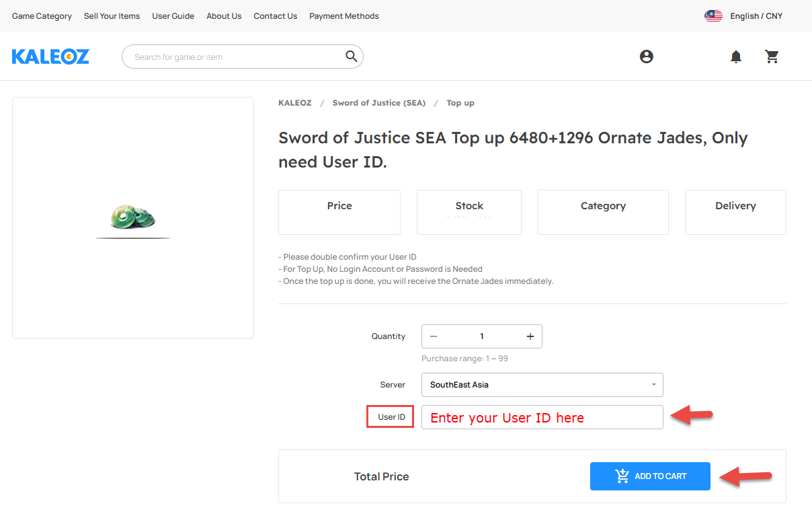The width and height of the screenshot is (812, 514).
Task: Open Contact Us page
Action: [275, 16]
